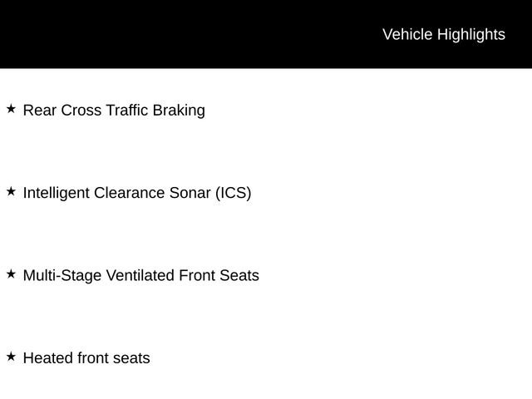The width and height of the screenshot is (532, 399).
Task: Click the word Vehicle in the header
Action: point(407,34)
